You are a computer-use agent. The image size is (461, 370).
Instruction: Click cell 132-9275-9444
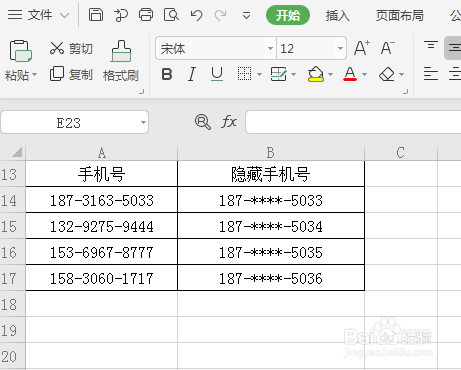click(x=102, y=226)
